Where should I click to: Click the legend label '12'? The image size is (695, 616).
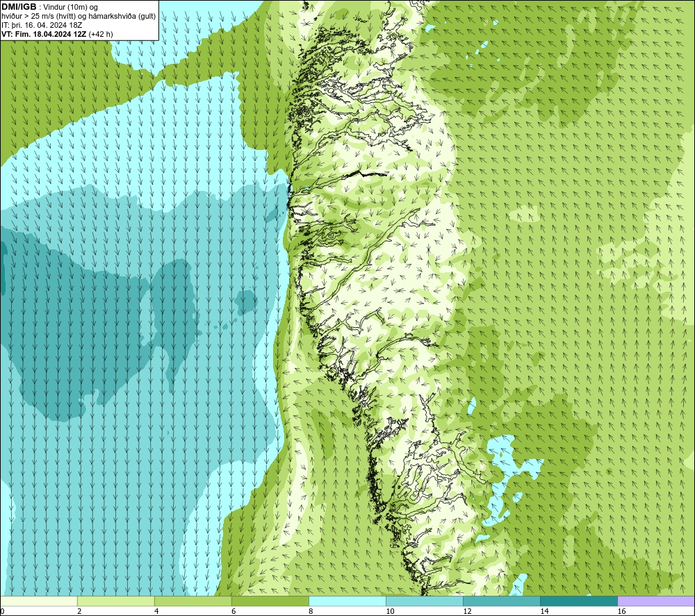click(x=467, y=612)
